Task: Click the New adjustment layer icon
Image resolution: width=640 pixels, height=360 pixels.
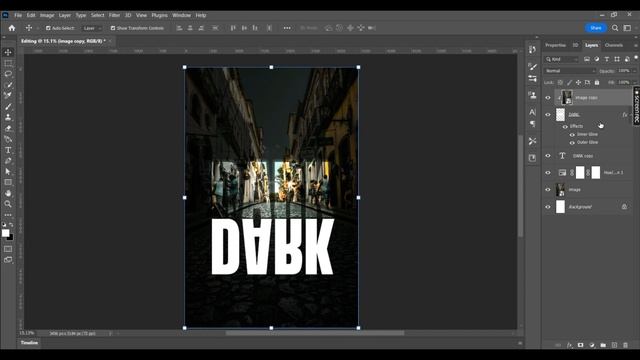Action: [x=592, y=345]
